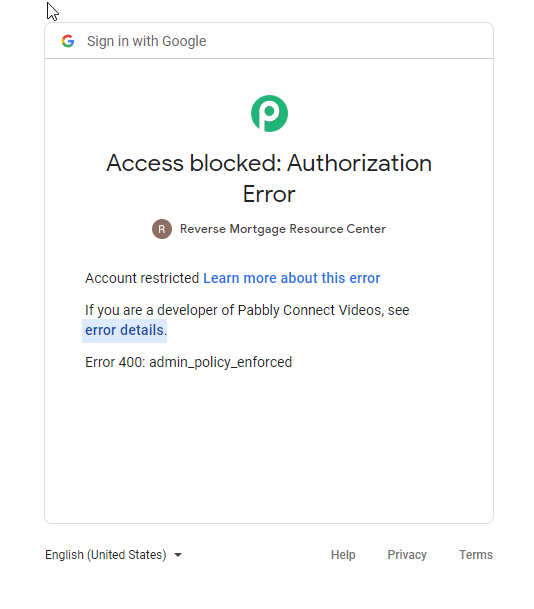The image size is (534, 609).
Task: Click the Error 400: admin_policy_enforced text
Action: click(x=188, y=362)
